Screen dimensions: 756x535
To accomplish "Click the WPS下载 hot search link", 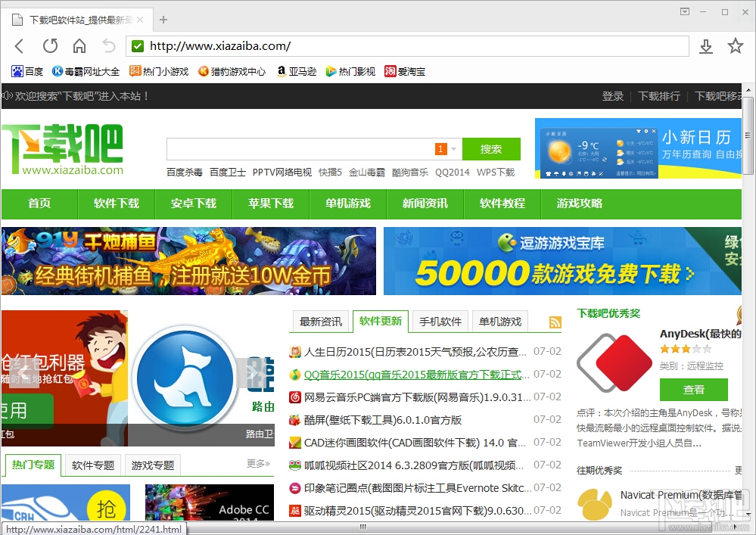I will click(x=496, y=172).
